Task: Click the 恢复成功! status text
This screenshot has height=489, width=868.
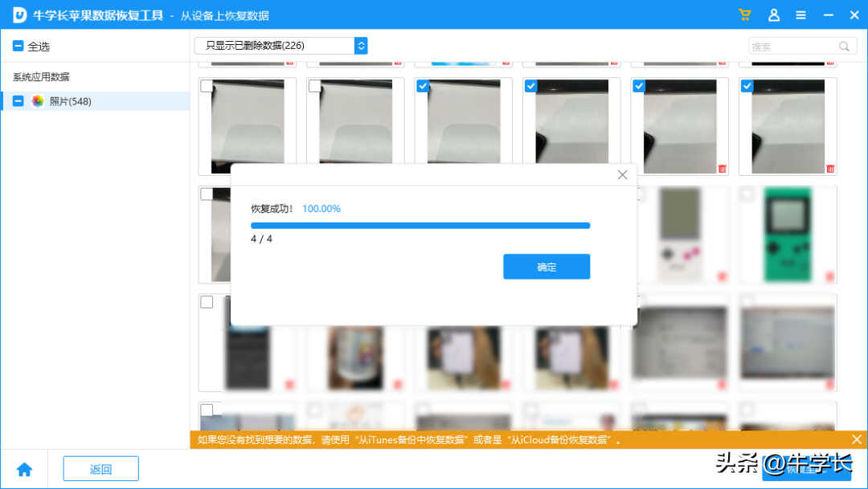Action: pos(272,209)
